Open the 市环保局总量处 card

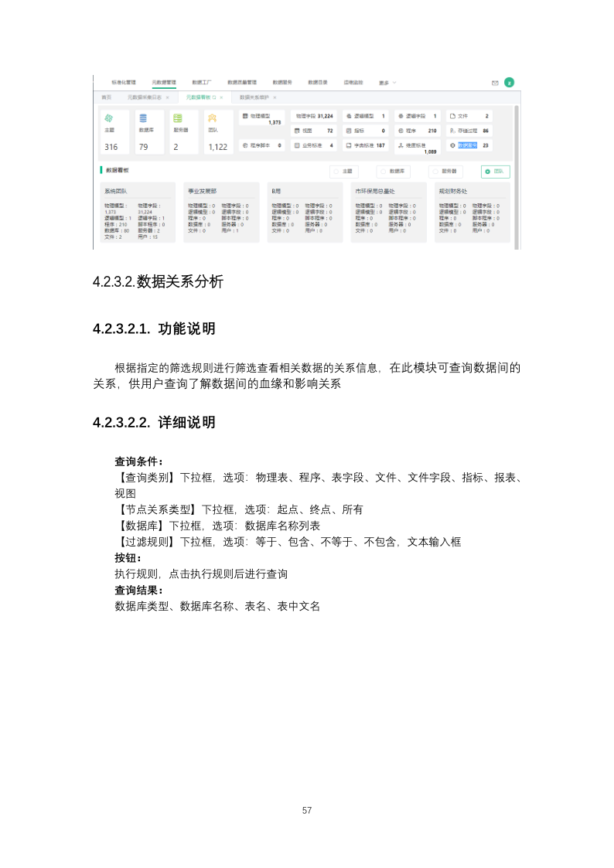(x=389, y=213)
